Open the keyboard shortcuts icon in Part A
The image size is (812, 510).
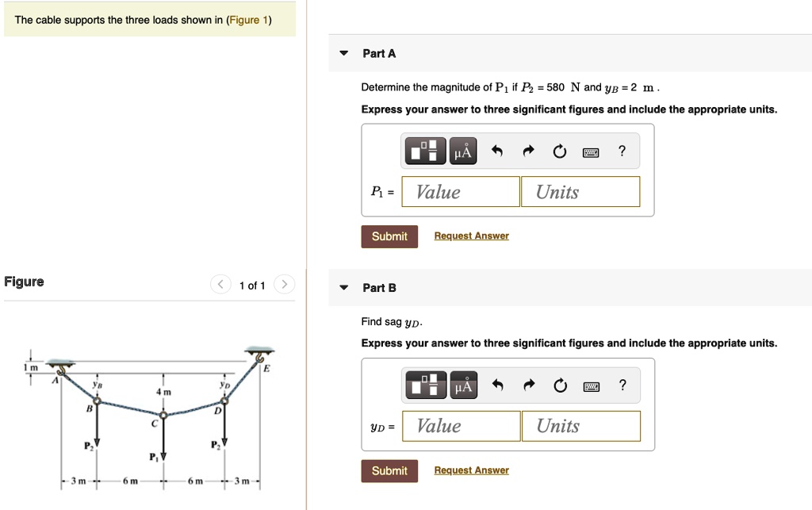click(591, 151)
